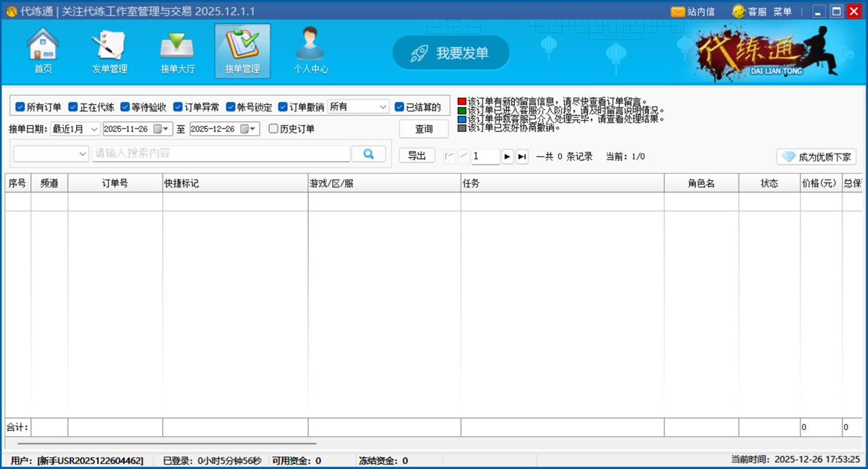Open the 菜单 menu
Screen dimensions: 868x469
pos(782,10)
